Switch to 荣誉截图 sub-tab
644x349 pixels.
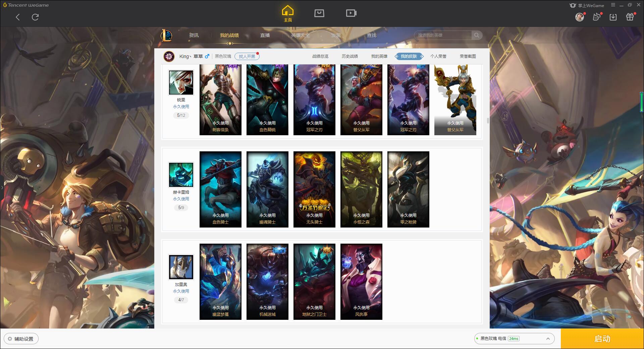point(468,56)
